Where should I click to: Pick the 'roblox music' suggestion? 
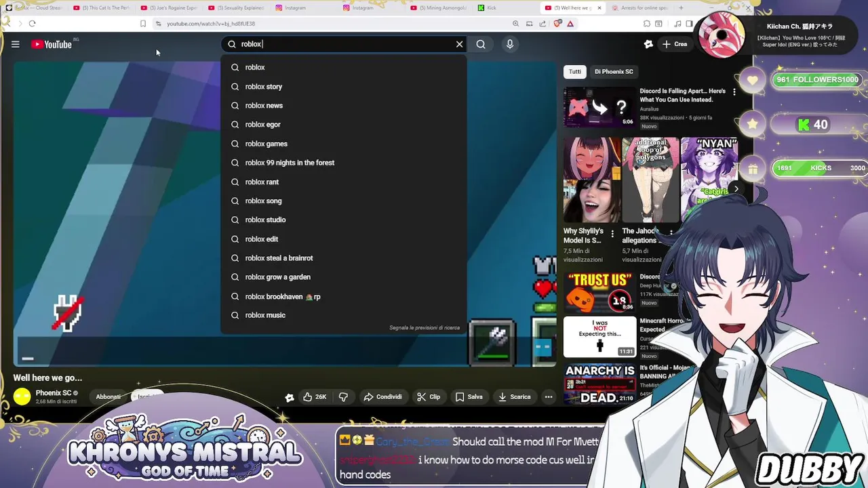tap(344, 315)
